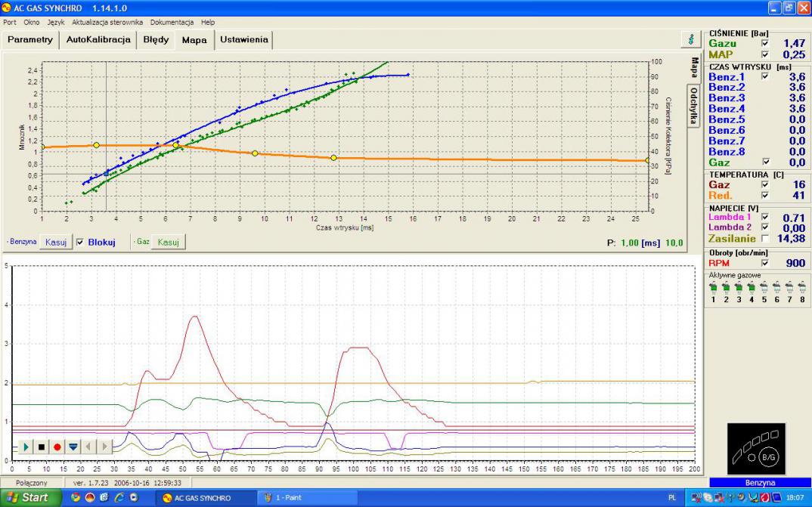Enable the Zasilanie voltage checkbox
This screenshot has width=812, height=507.
tap(764, 239)
